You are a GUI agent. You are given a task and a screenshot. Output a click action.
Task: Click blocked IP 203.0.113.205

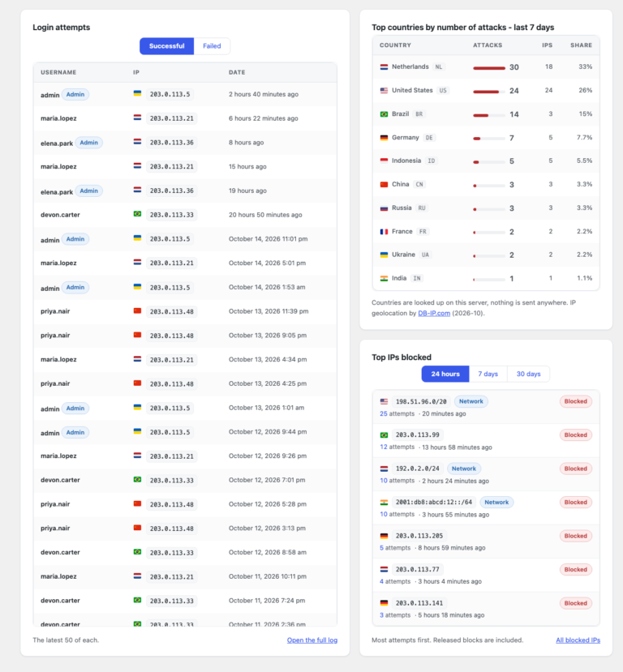click(419, 536)
